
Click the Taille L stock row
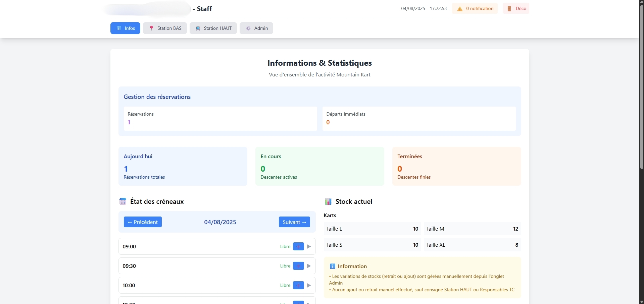click(372, 229)
